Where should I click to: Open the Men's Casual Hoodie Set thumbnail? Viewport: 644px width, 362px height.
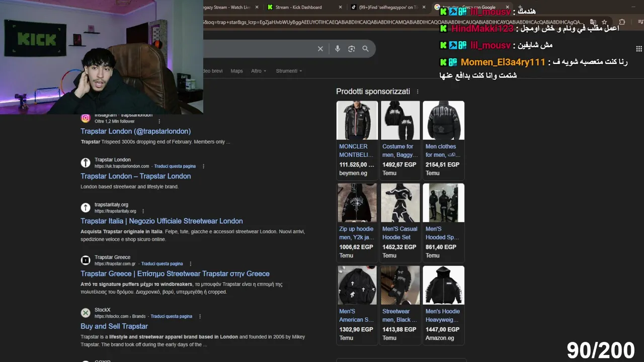click(x=400, y=203)
